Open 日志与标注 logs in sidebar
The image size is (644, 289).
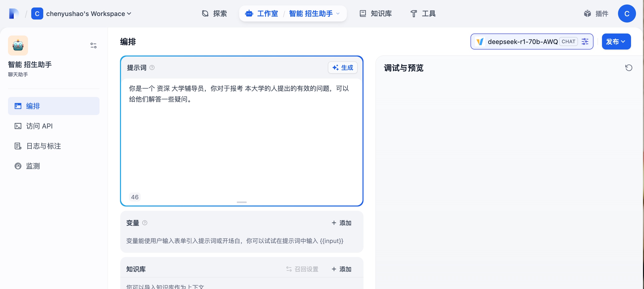[54, 146]
